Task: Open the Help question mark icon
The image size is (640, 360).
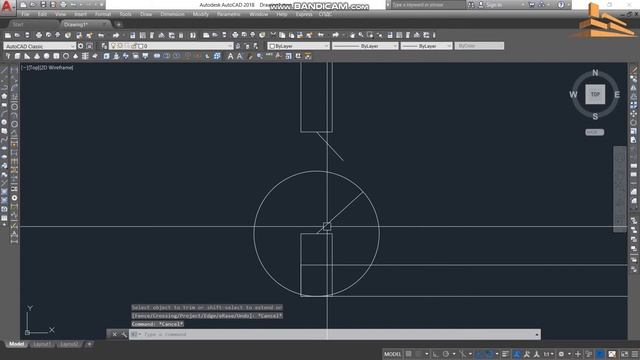Action: (x=561, y=5)
